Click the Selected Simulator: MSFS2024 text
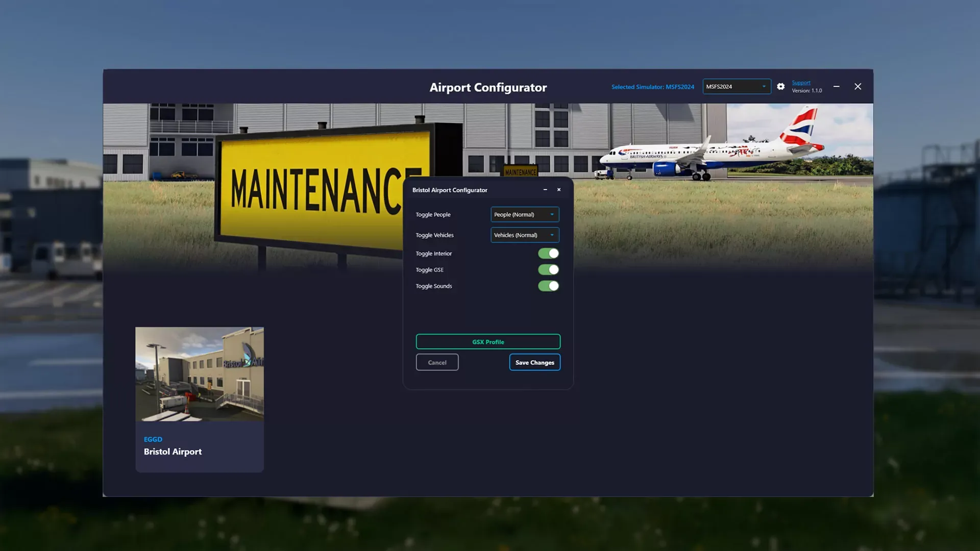 (x=652, y=87)
